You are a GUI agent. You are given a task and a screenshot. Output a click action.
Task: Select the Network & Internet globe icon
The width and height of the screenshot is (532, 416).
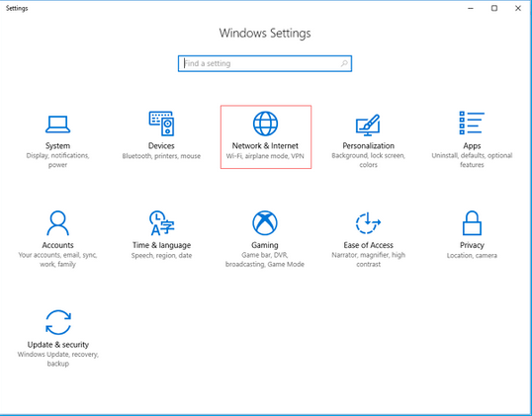point(265,124)
